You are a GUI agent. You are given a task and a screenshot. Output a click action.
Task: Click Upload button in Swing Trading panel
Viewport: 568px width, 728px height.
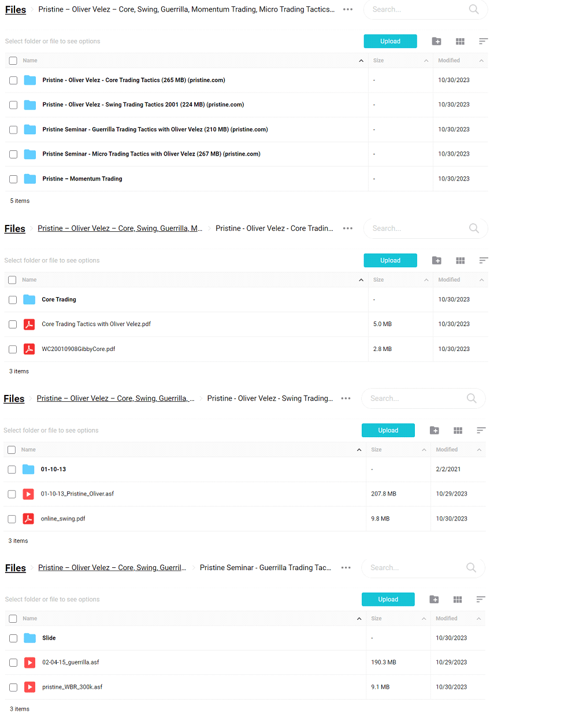[388, 430]
